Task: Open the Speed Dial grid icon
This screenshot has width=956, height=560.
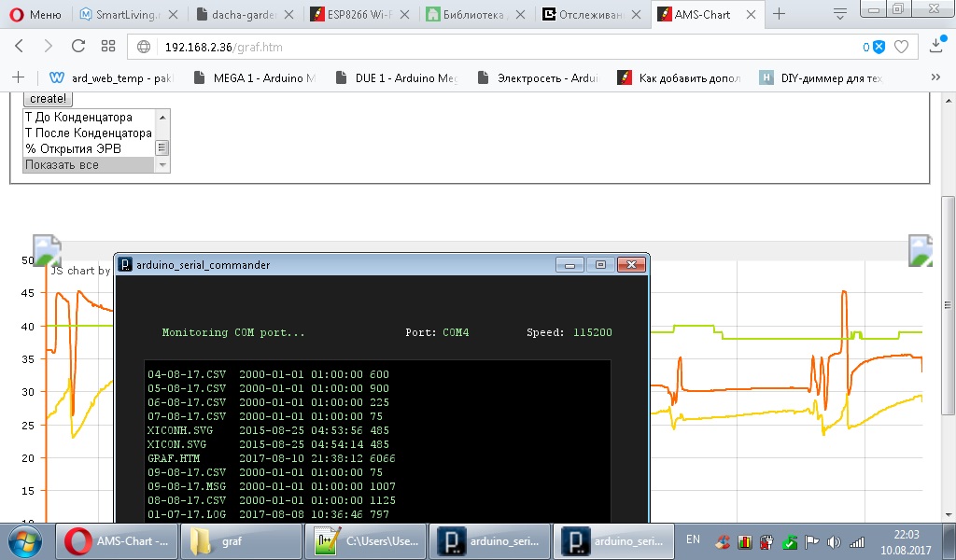Action: (x=108, y=47)
